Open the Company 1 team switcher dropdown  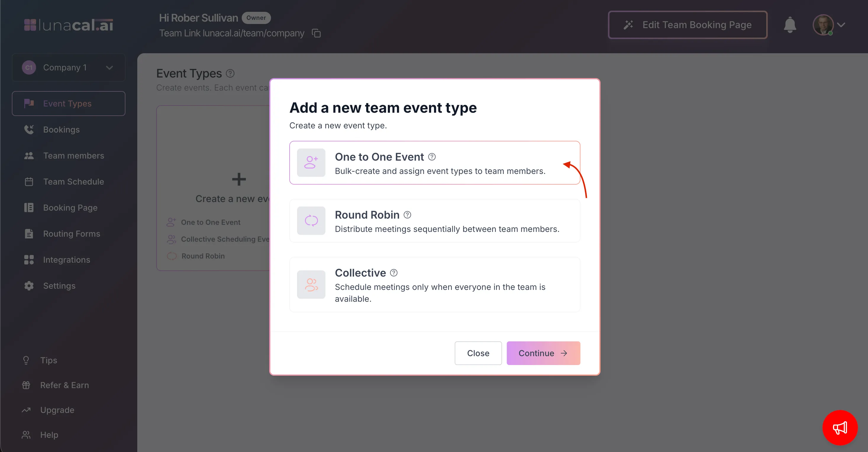(68, 67)
